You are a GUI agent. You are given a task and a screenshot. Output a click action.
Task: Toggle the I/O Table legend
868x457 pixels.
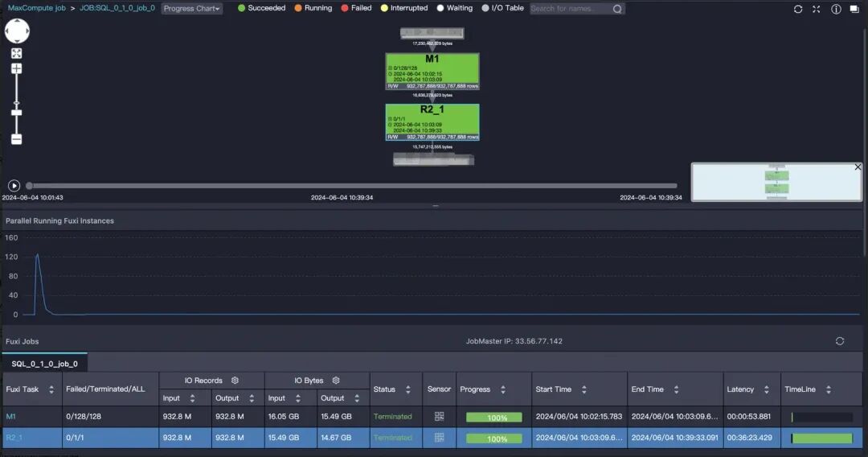coord(502,8)
